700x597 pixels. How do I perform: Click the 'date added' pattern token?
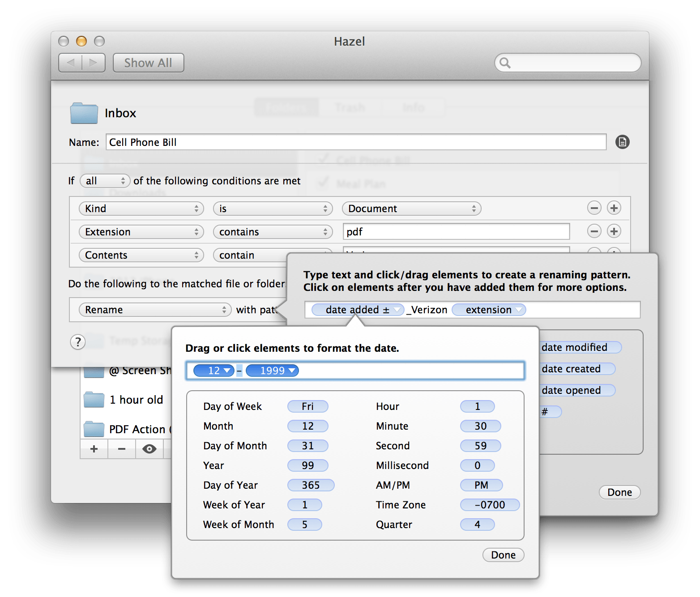[x=358, y=310]
